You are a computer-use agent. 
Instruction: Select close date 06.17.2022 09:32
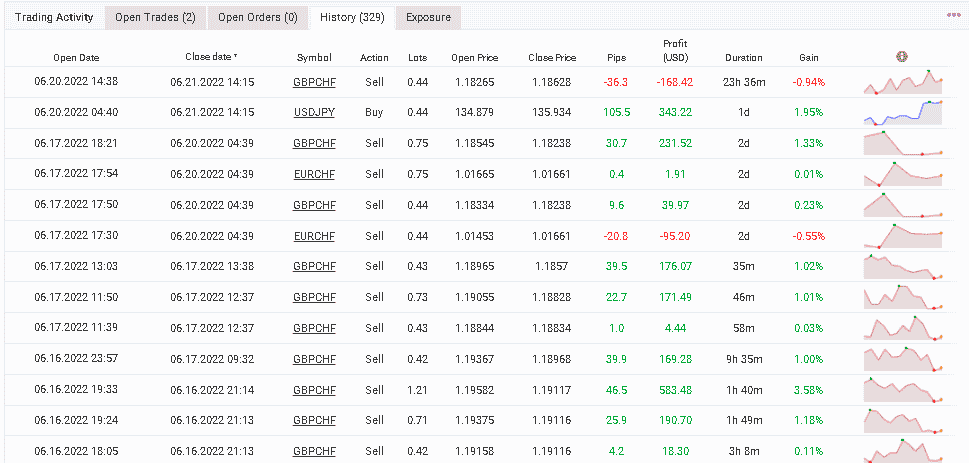pos(211,359)
